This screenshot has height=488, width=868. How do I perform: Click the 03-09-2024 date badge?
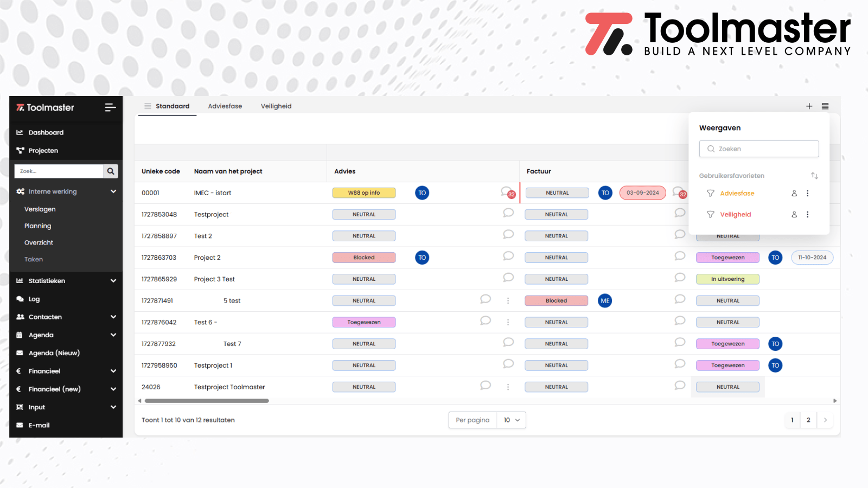click(643, 193)
